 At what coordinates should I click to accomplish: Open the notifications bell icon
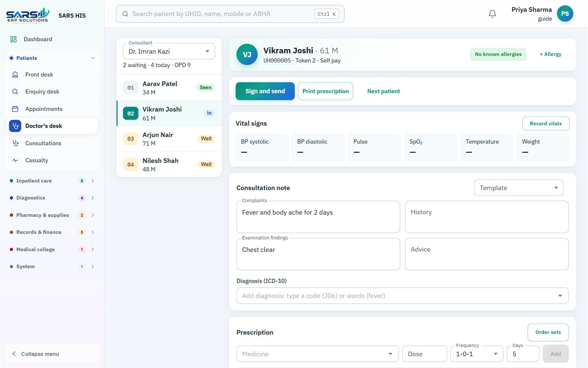tap(492, 14)
